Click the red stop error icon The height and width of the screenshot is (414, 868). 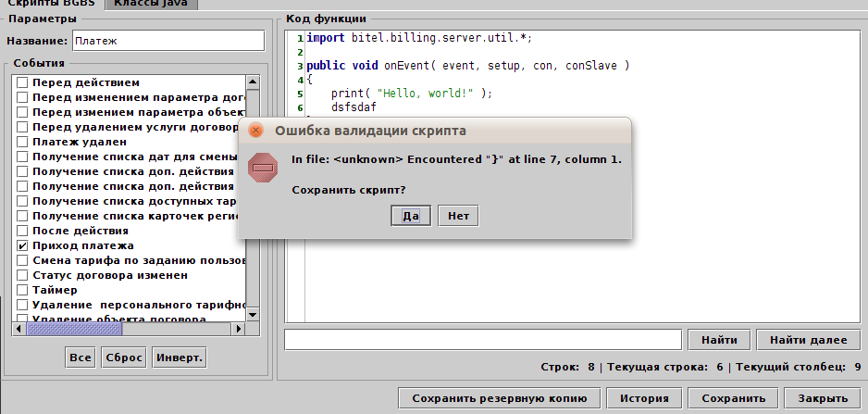click(263, 168)
